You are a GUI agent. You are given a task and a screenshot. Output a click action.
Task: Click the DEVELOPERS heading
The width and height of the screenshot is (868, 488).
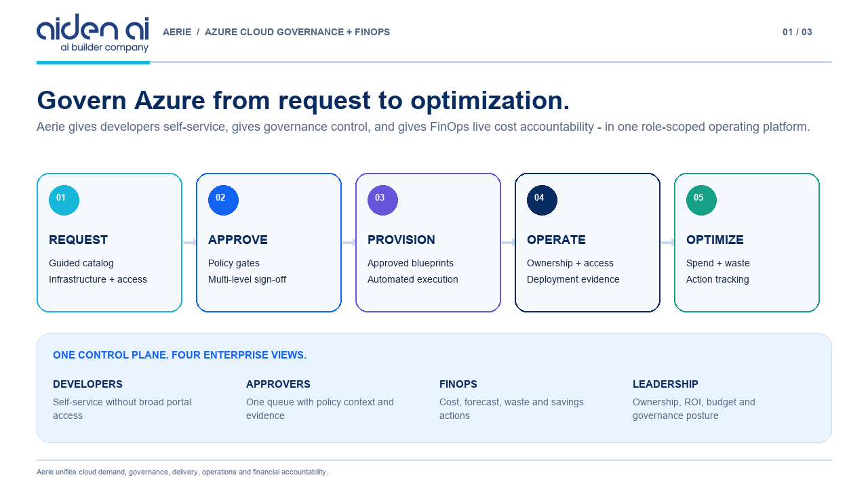[87, 384]
